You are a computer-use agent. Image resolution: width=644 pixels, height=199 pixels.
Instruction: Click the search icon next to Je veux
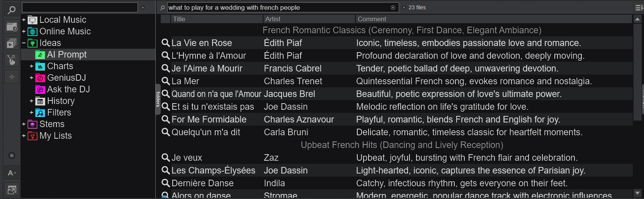(165, 158)
